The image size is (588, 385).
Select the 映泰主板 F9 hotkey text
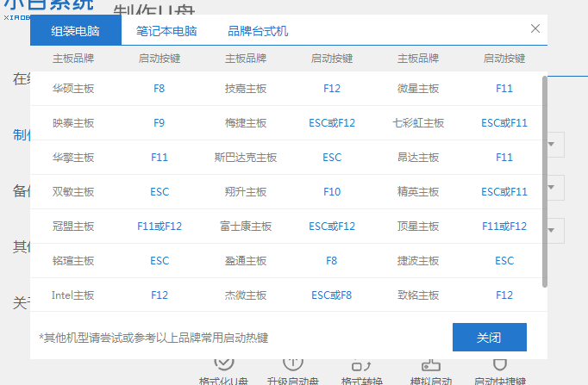(x=160, y=123)
